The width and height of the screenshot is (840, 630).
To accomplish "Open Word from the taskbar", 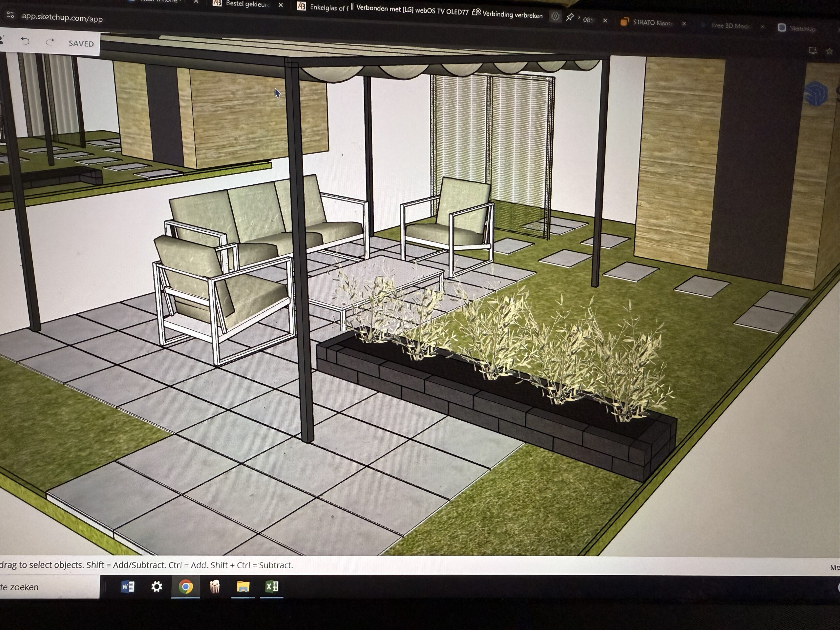I will pyautogui.click(x=128, y=587).
